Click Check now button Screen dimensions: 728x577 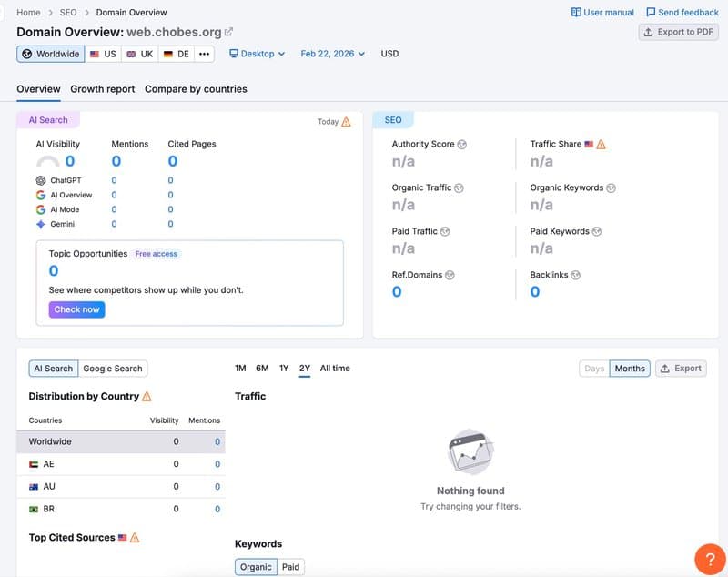point(76,309)
